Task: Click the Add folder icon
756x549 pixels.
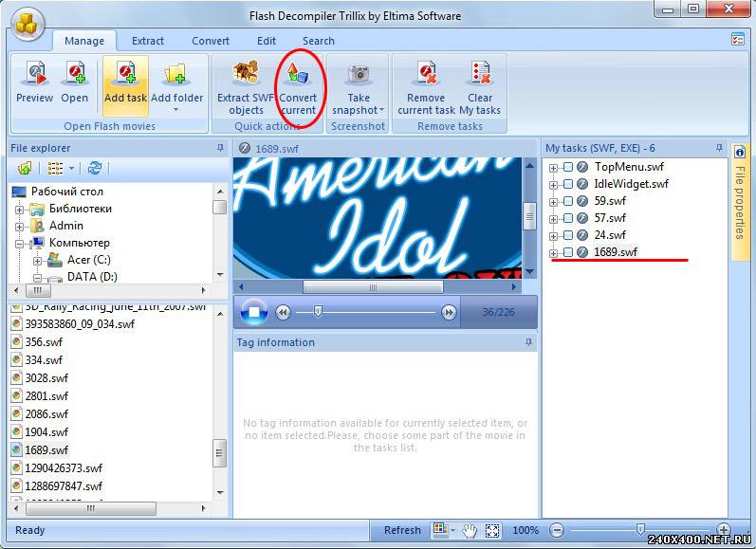Action: (175, 75)
